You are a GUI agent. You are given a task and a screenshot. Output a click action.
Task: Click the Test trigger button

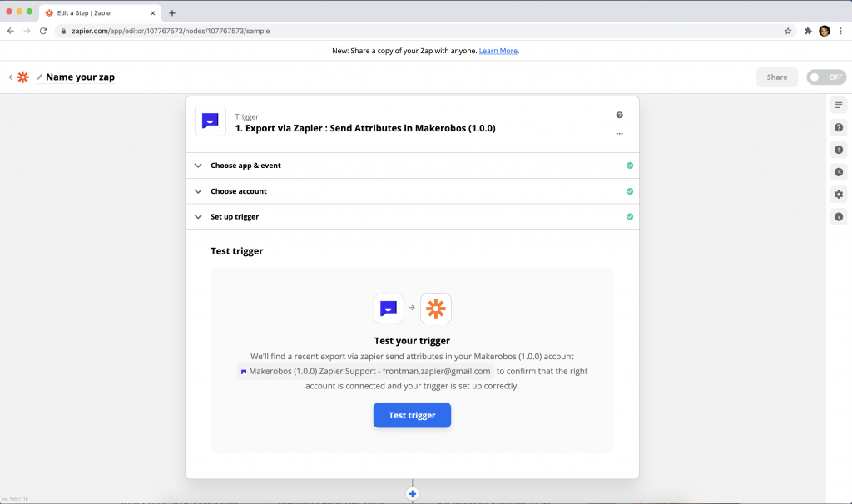pyautogui.click(x=412, y=415)
